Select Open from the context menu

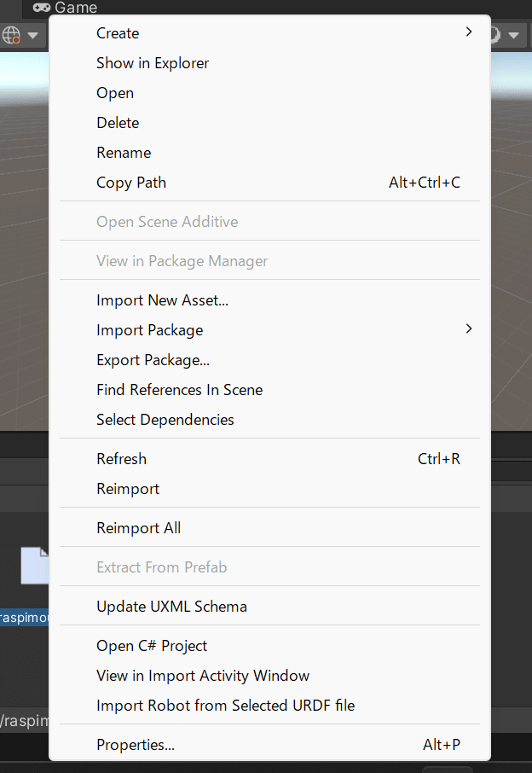click(x=115, y=93)
